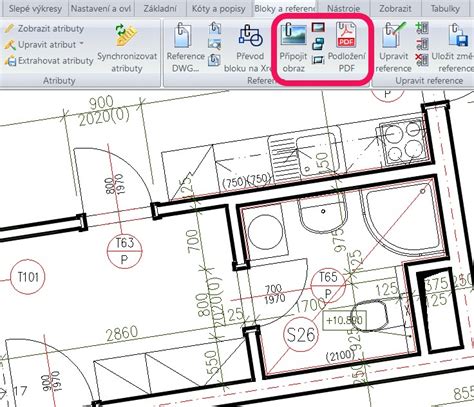This screenshot has height=407, width=474.
Task: Click Zobrazit atributy button
Action: tap(44, 29)
